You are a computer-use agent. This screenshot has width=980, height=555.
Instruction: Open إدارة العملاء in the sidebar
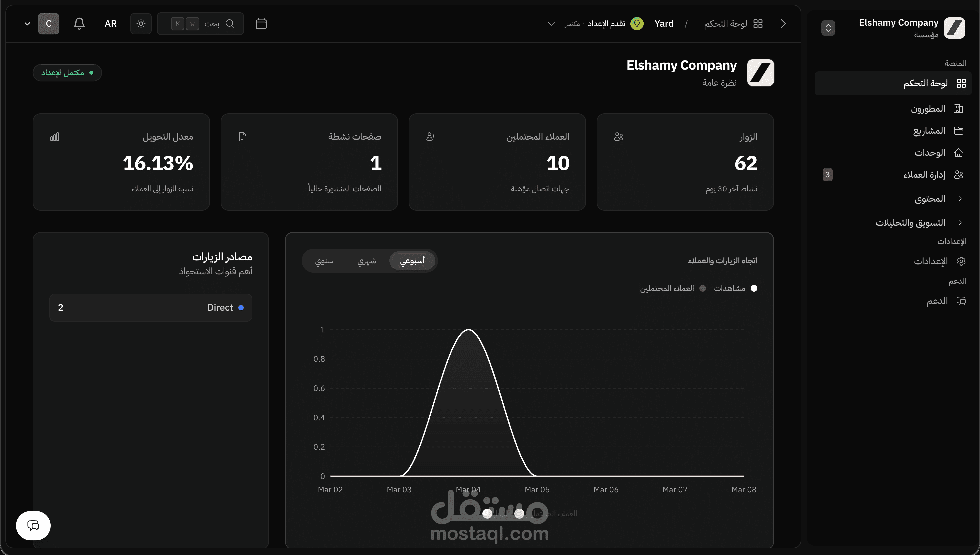pyautogui.click(x=924, y=175)
